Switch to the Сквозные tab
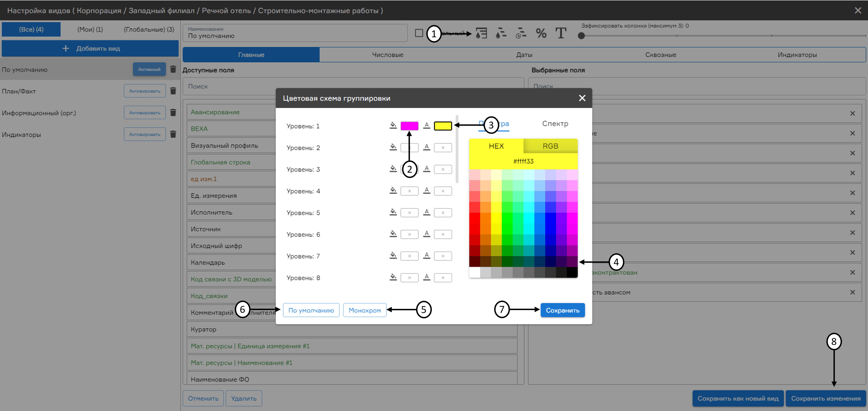Screen dimensions: 868x411 (x=660, y=55)
